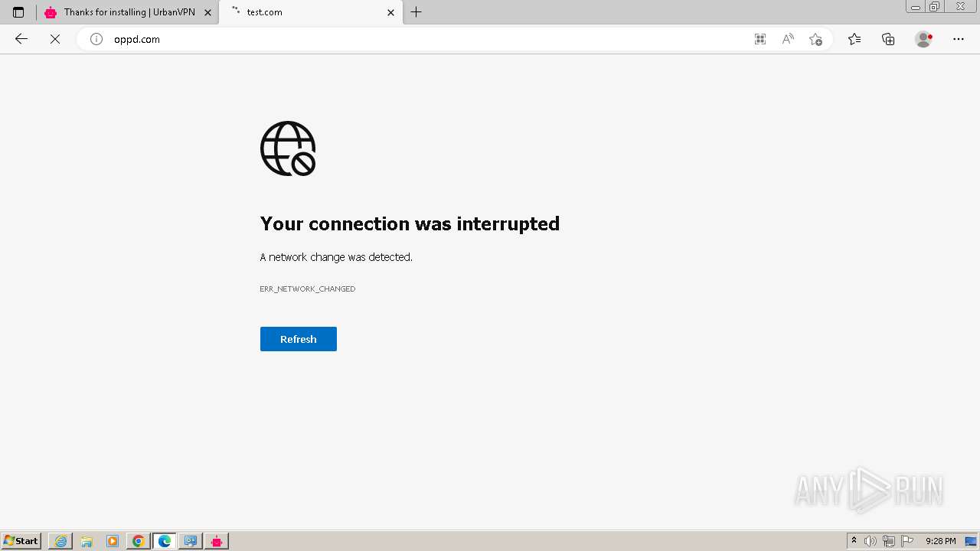Open the tab actions menu icon
The image size is (980, 551).
(18, 12)
